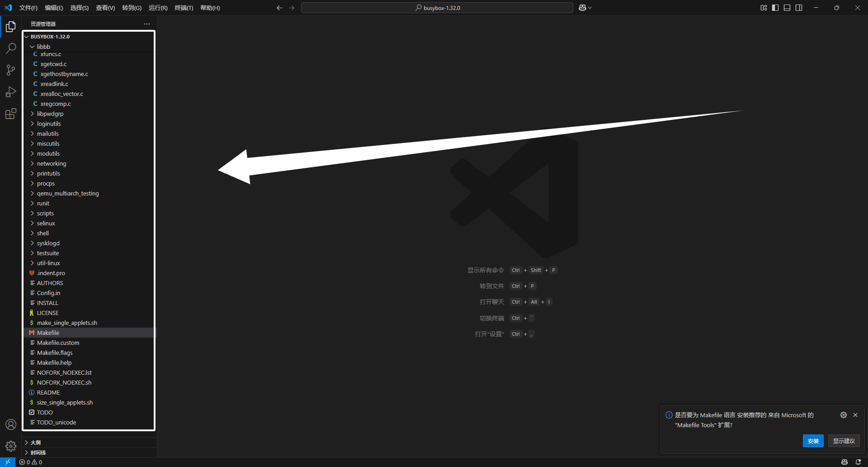Screen dimensions: 868x467
Task: Open the Manage gear icon
Action: point(11,446)
